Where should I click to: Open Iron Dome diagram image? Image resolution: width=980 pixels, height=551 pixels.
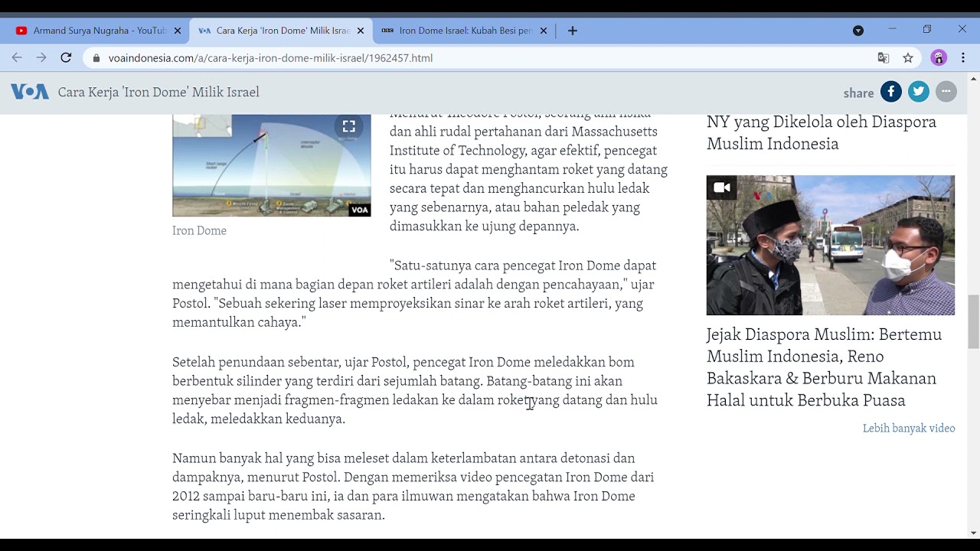pyautogui.click(x=272, y=165)
